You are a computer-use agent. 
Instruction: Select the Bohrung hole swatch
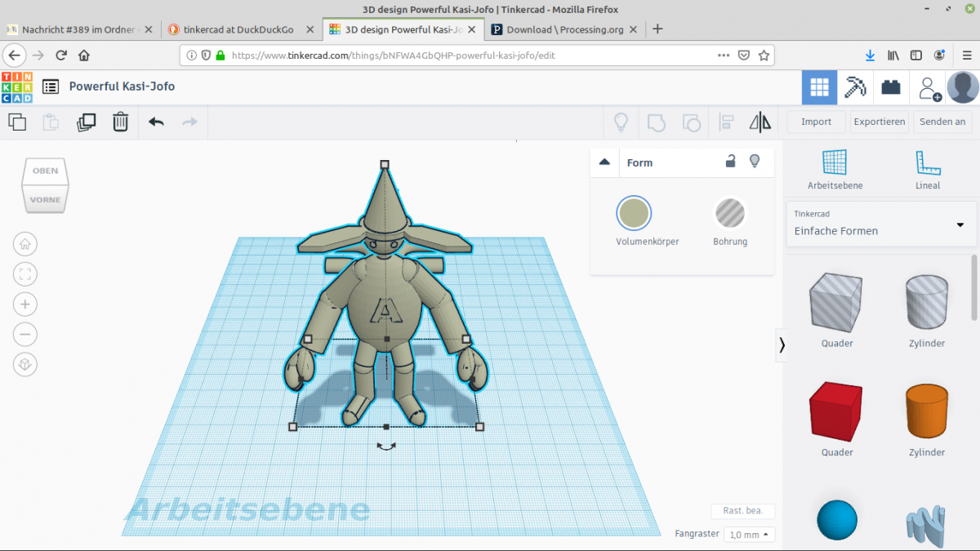[729, 213]
